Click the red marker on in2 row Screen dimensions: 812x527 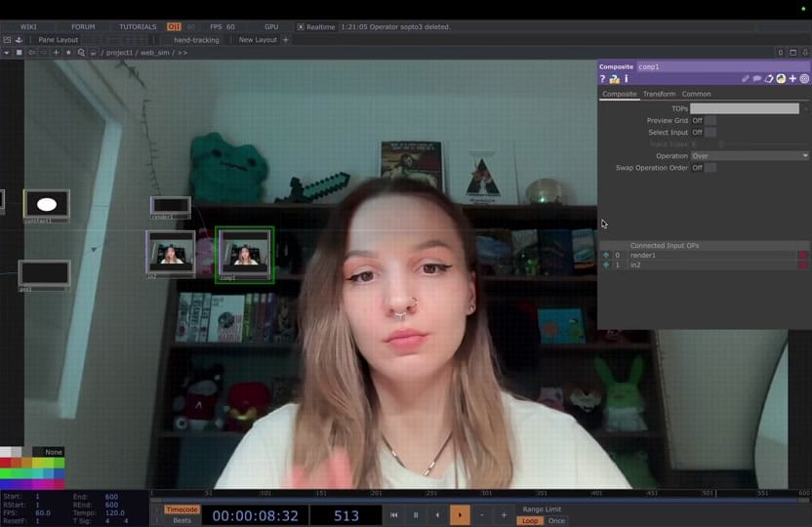803,265
